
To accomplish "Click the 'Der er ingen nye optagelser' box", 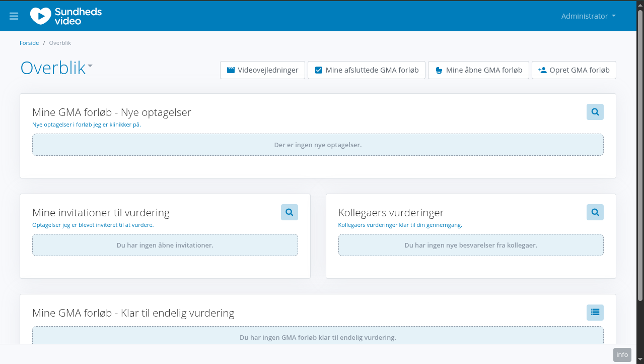I will coord(318,145).
